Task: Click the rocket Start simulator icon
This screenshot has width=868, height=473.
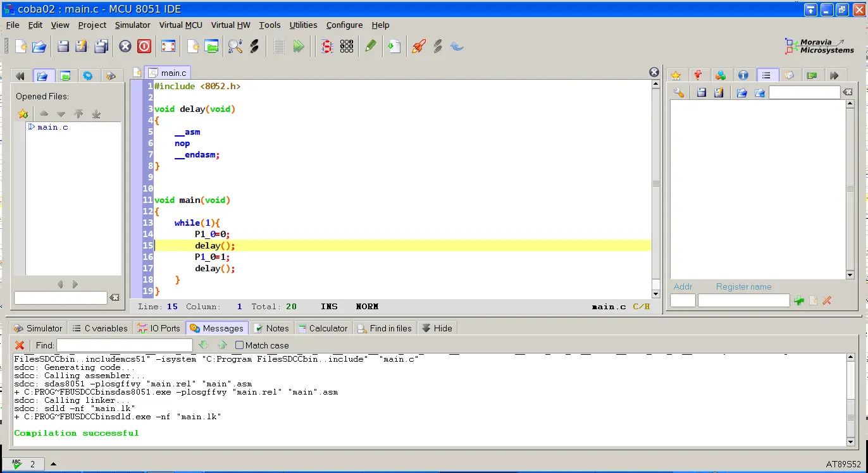Action: [x=418, y=46]
